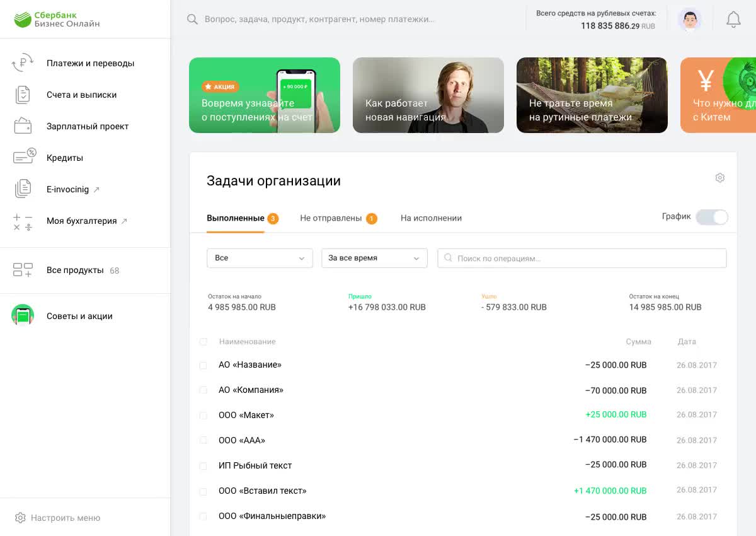Open Счета и выписки document icon
Screen dimensions: 756x536
pos(23,95)
